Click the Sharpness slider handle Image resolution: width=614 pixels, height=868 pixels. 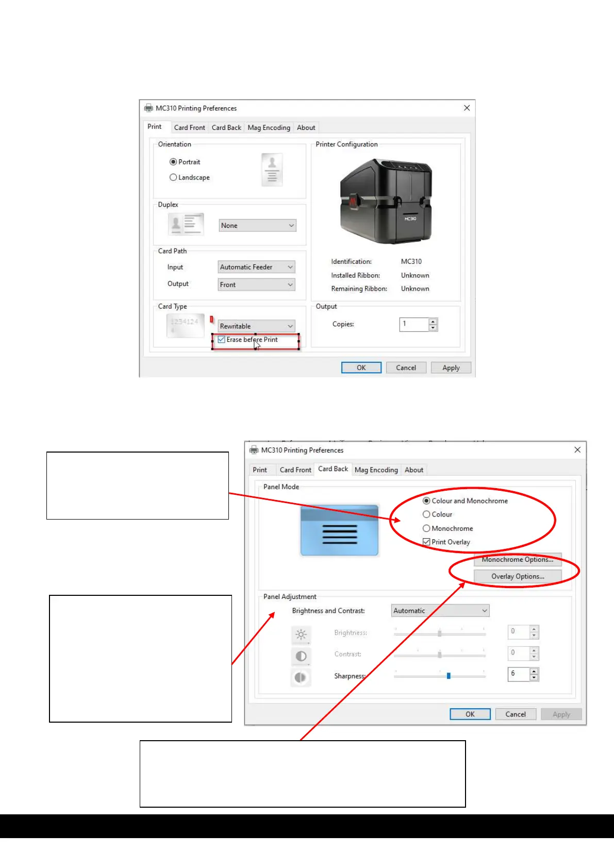[x=449, y=675]
